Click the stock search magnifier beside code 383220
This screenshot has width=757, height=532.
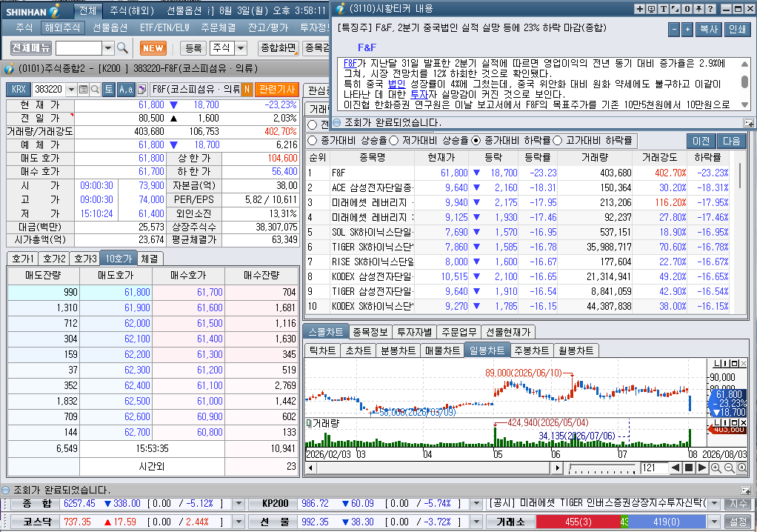[95, 90]
